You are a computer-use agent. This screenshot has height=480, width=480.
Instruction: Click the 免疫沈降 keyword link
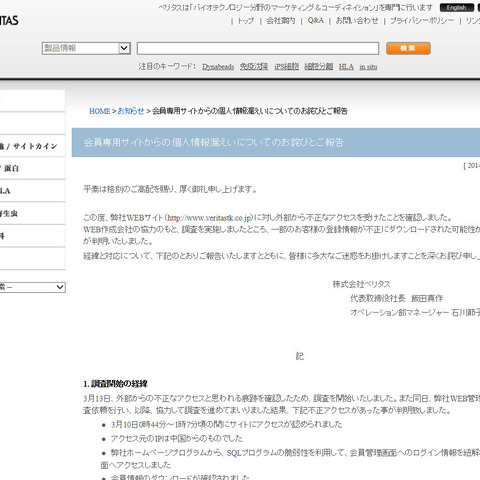point(254,67)
